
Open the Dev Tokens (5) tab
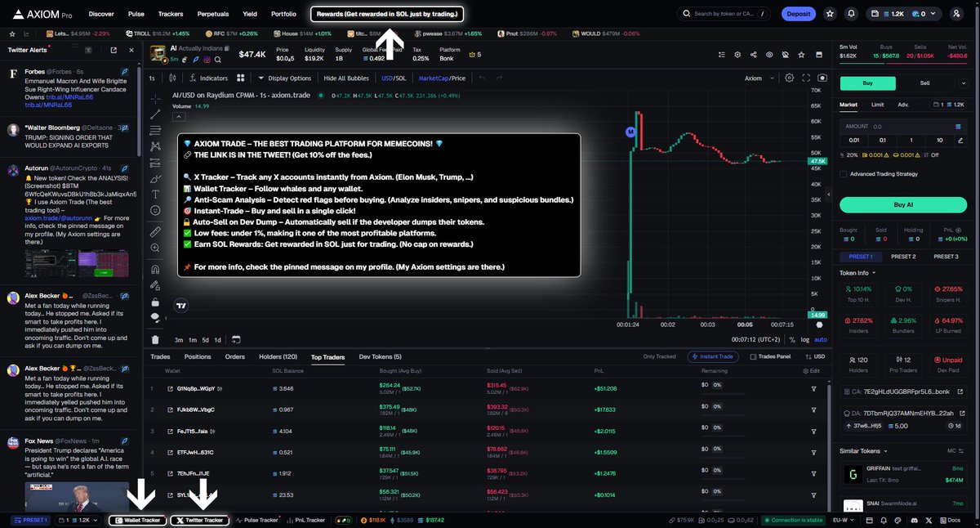380,356
